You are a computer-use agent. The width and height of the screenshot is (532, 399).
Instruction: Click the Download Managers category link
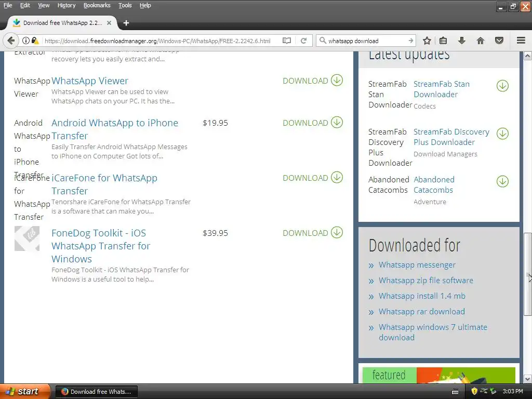(445, 154)
